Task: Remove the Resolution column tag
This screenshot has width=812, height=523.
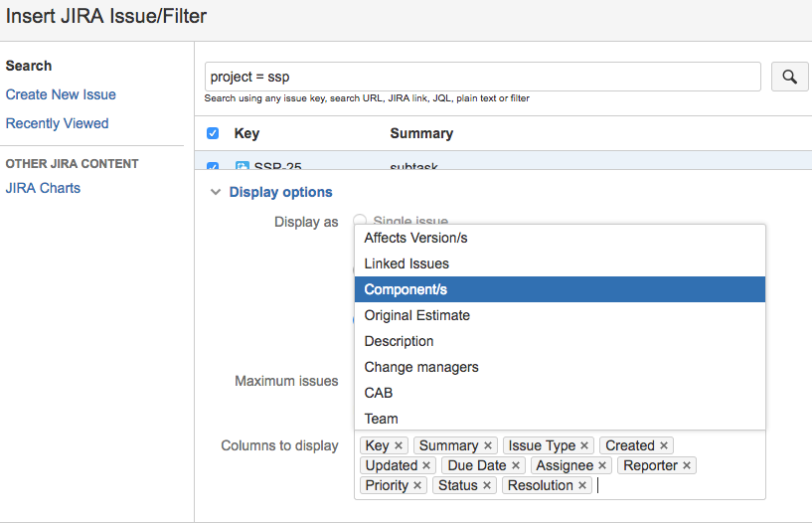Action: 582,486
